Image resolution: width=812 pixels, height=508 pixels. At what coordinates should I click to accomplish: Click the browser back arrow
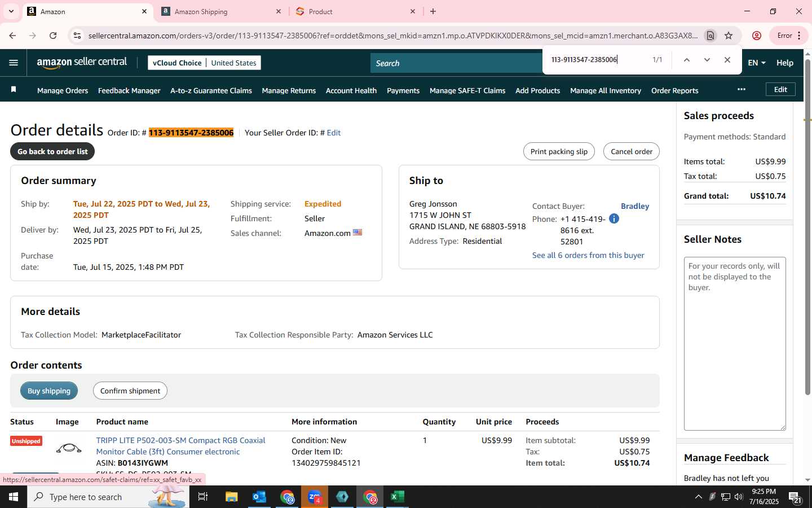tap(12, 36)
